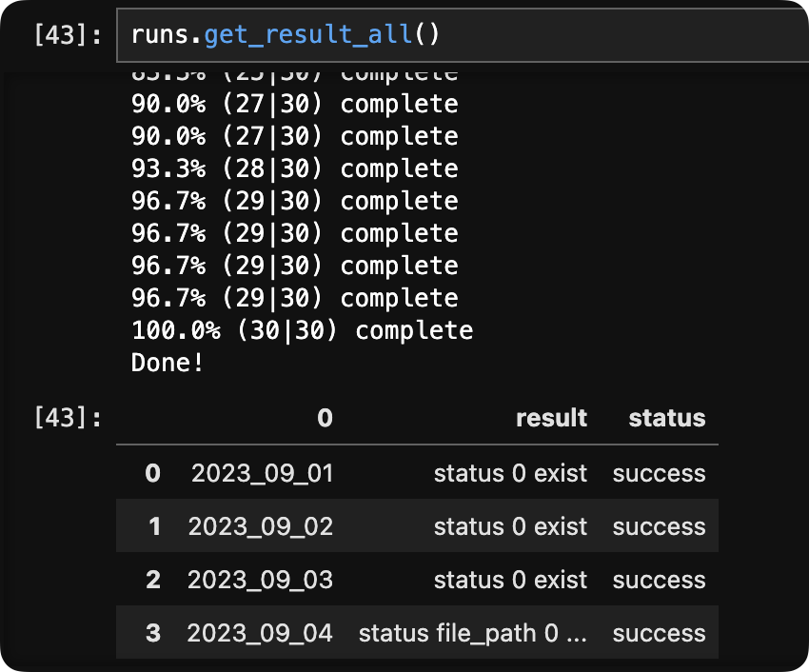
Task: Click the success status for 2023_09_01 row
Action: pyautogui.click(x=659, y=473)
